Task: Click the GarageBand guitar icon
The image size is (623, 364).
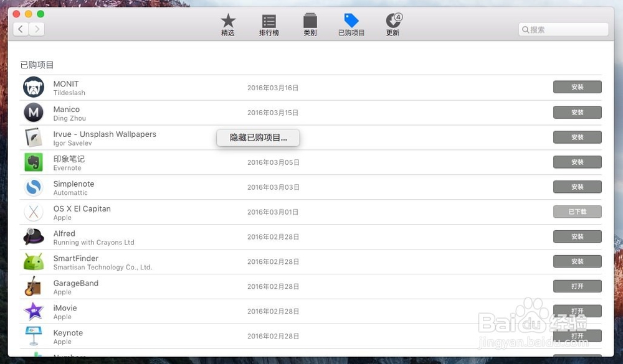Action: pos(34,286)
